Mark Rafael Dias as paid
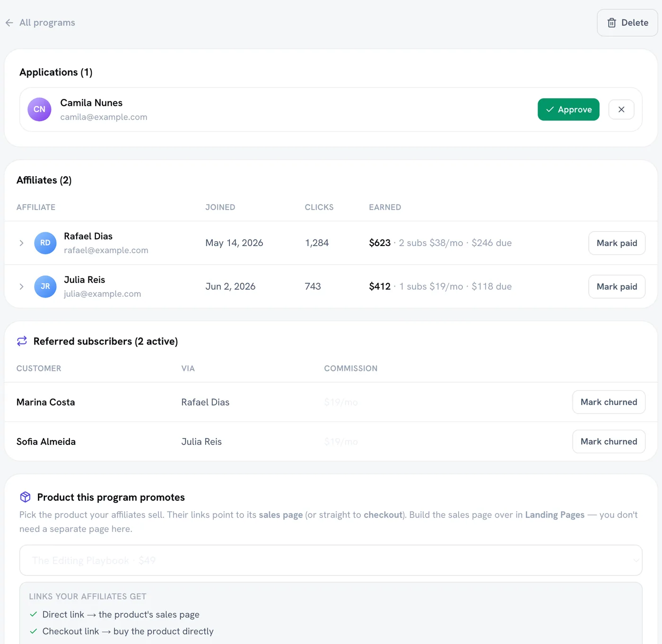Screen dimensions: 662x644 coord(617,243)
